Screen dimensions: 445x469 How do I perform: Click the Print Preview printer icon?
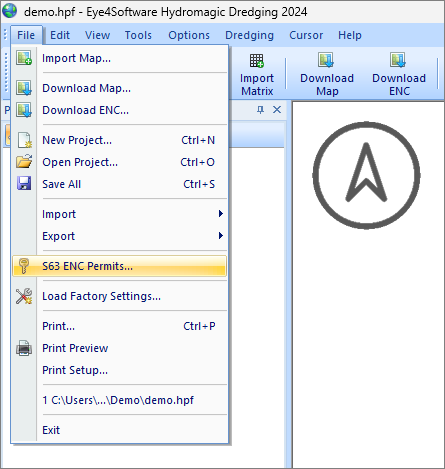point(24,348)
